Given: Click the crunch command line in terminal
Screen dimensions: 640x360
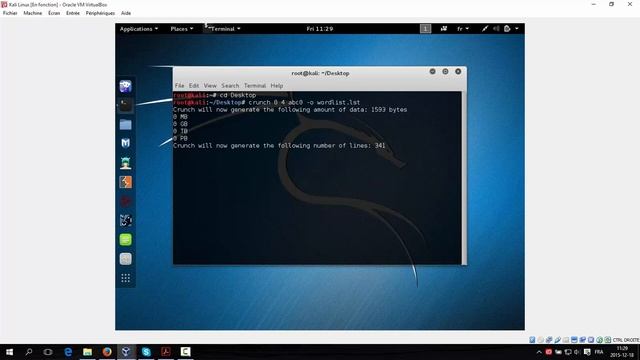Looking at the screenshot, I should 267,102.
